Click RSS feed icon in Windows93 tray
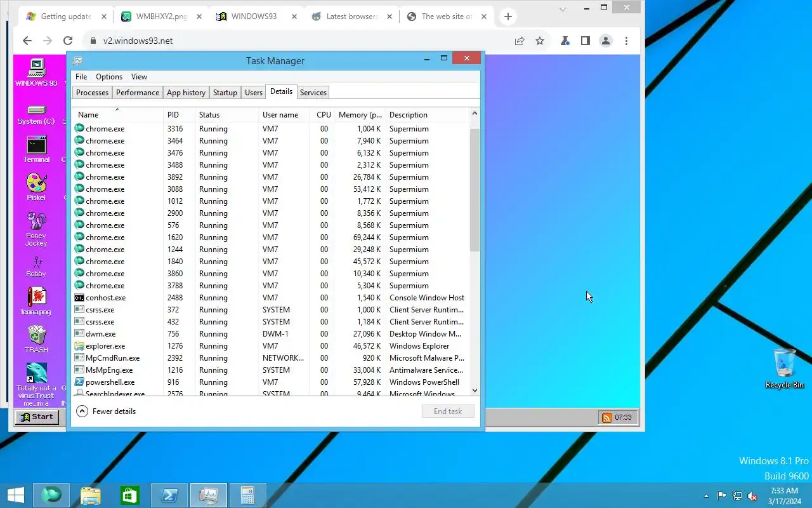 tap(607, 417)
